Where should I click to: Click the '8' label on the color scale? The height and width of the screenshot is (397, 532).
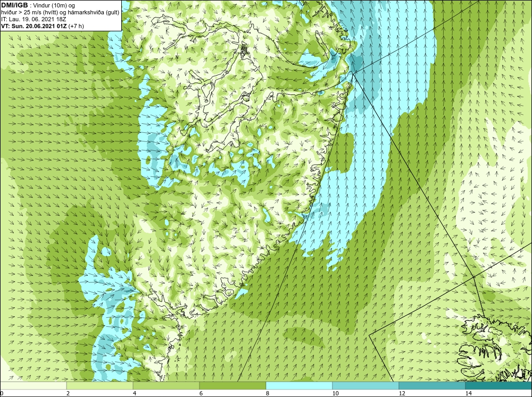pos(268,393)
